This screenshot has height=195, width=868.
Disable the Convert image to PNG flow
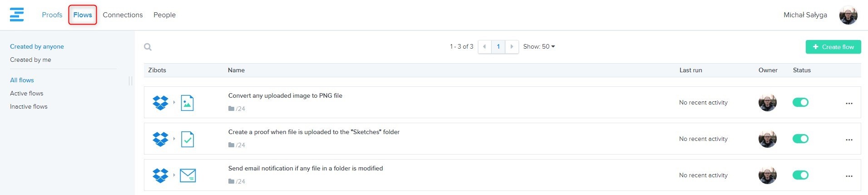coord(800,102)
